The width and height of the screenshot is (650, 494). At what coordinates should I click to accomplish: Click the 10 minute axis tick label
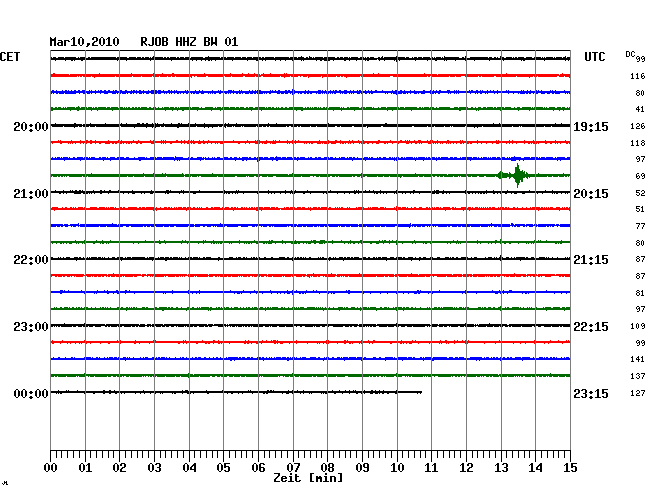pyautogui.click(x=397, y=468)
